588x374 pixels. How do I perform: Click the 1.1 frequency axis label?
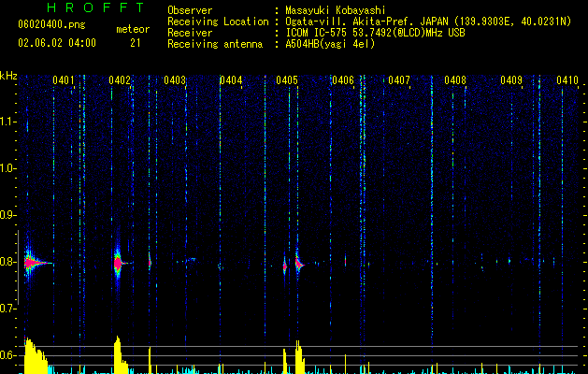(7, 122)
